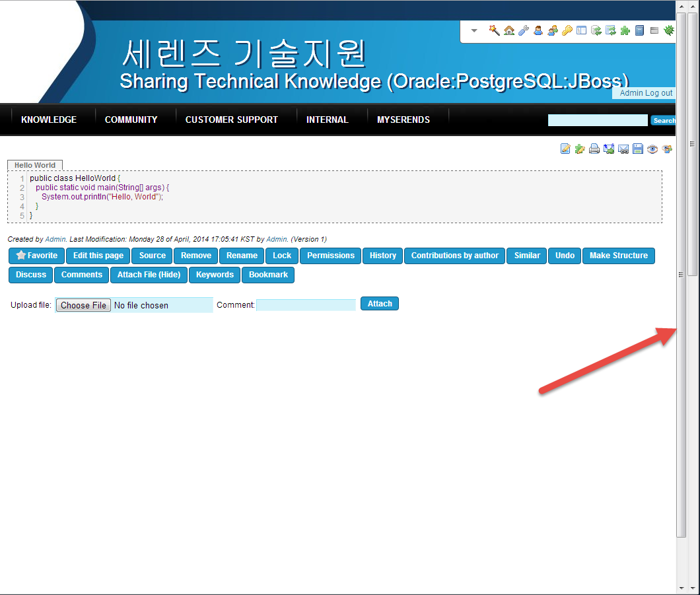Open the CUSTOMER SUPPORT menu
The width and height of the screenshot is (700, 595).
231,120
